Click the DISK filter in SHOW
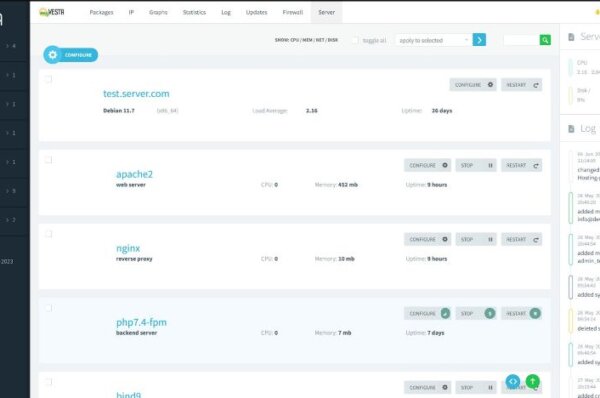Image resolution: width=600 pixels, height=398 pixels. click(333, 40)
